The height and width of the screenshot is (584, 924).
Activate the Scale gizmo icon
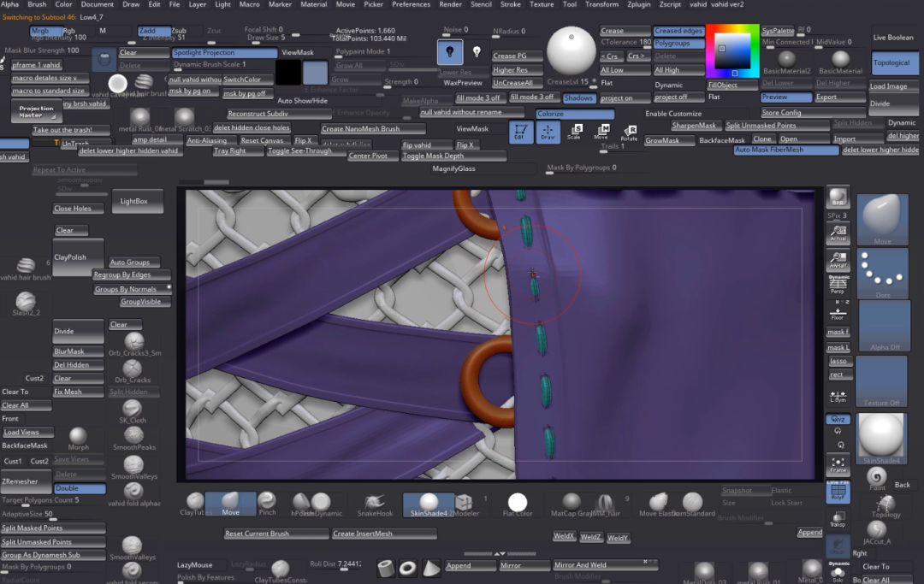coord(574,133)
